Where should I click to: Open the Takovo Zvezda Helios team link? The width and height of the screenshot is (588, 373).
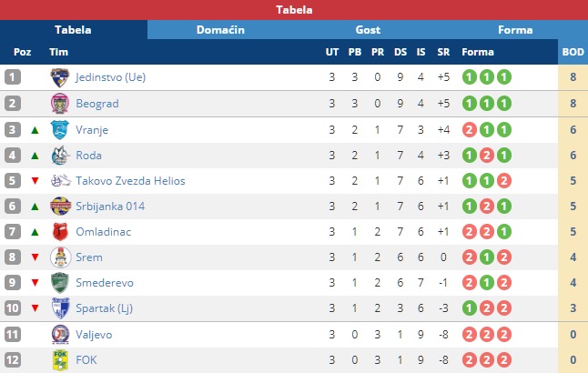point(130,181)
